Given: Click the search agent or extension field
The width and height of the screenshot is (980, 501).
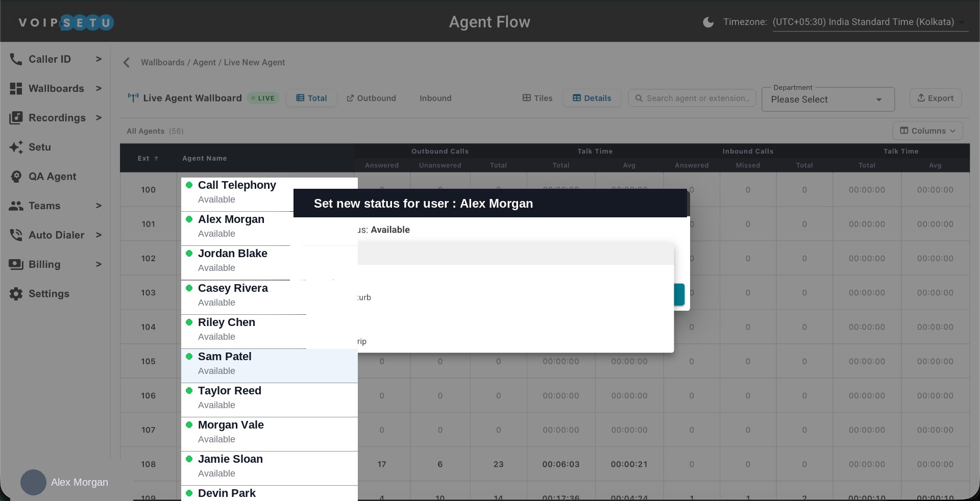Looking at the screenshot, I should [x=691, y=98].
